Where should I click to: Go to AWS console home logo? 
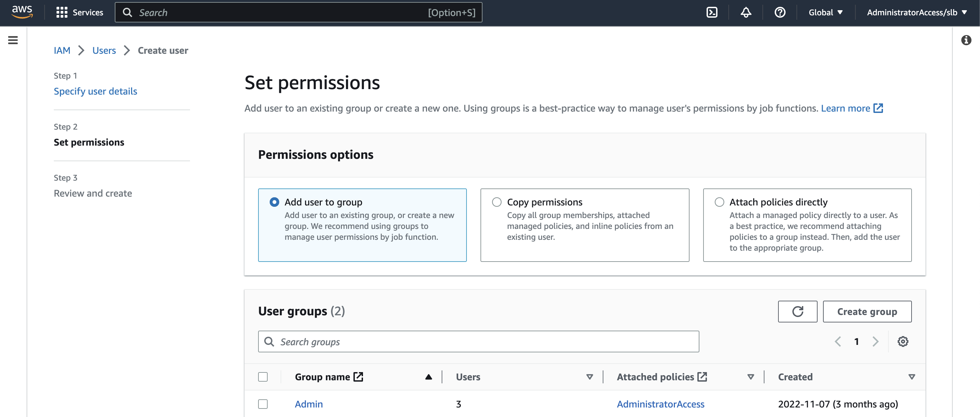(22, 12)
